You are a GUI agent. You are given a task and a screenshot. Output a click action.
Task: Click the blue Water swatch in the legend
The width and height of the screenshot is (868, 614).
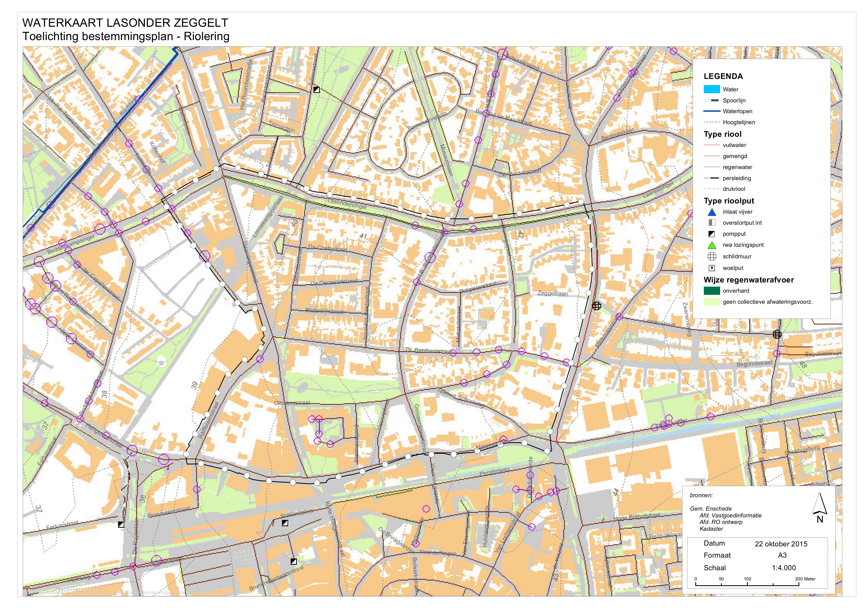(712, 89)
